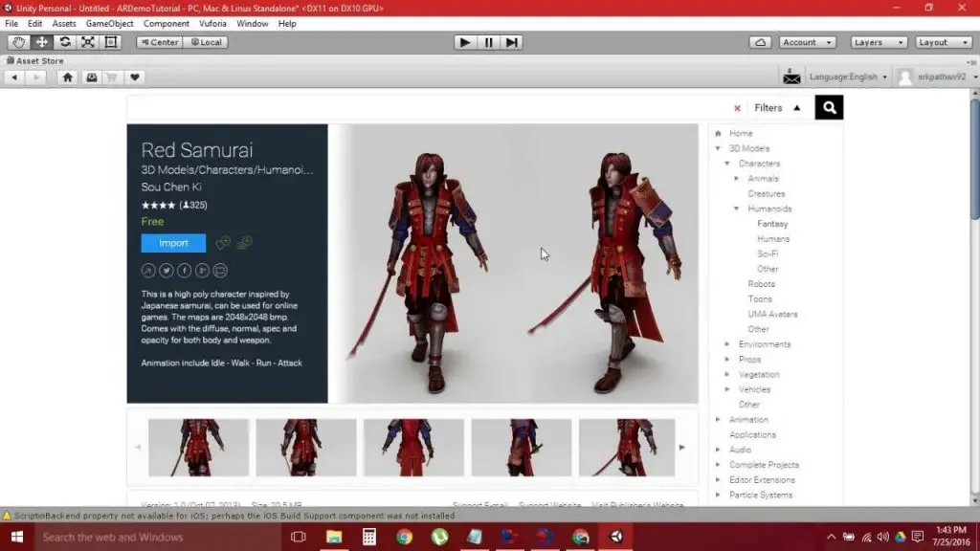Open the Cloud services icon
This screenshot has width=980, height=551.
point(760,42)
